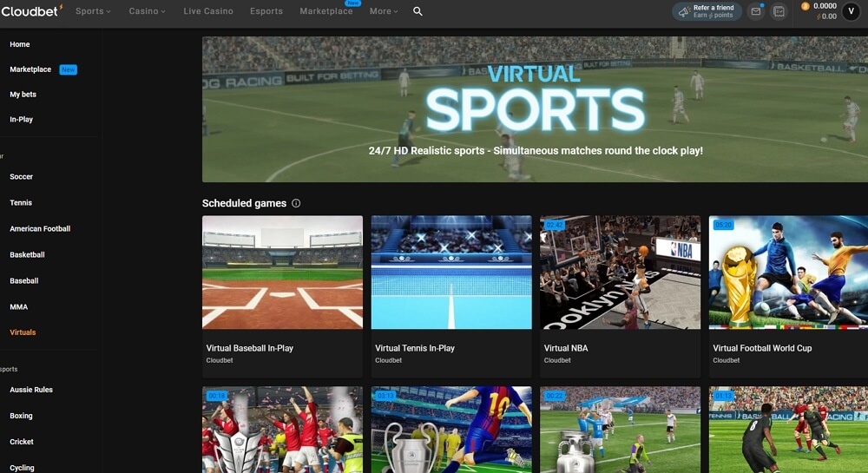Open In-Play in sidebar
Image resolution: width=868 pixels, height=473 pixels.
coord(21,119)
